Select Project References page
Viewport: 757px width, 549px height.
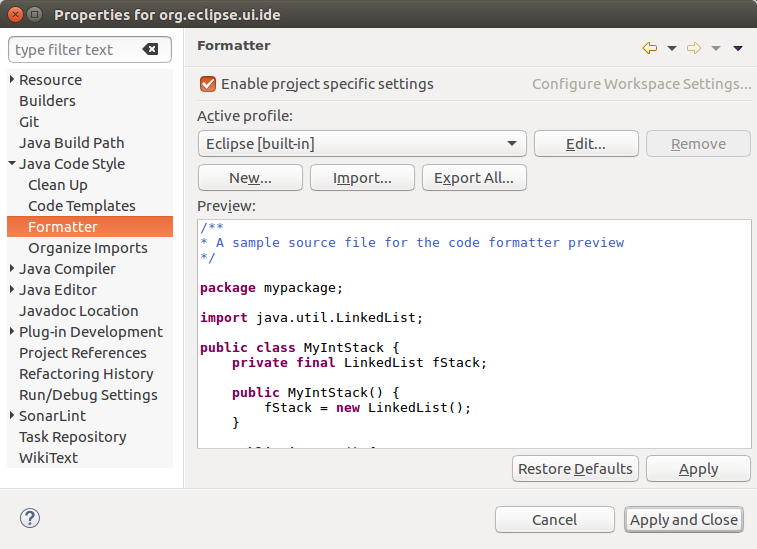click(x=83, y=352)
